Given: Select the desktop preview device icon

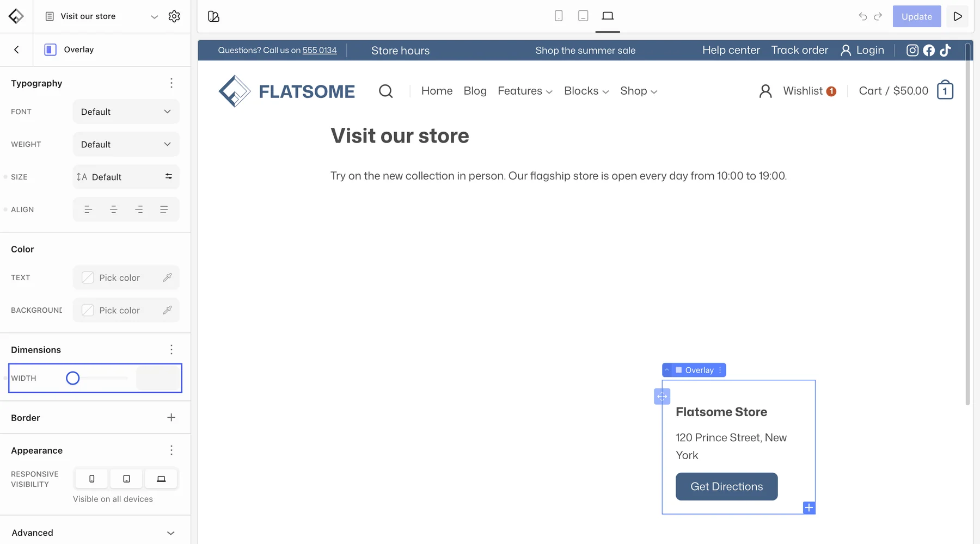Looking at the screenshot, I should tap(608, 16).
